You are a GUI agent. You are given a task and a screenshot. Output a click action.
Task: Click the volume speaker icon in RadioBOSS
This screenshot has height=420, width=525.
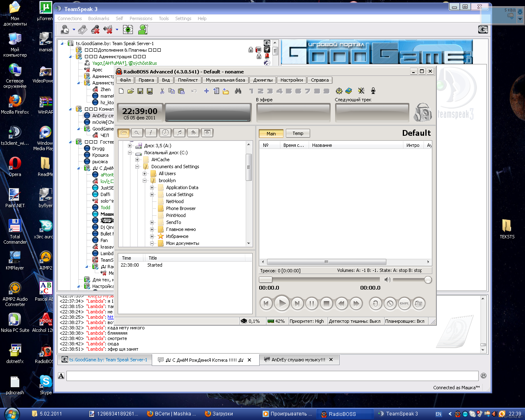coord(387,280)
